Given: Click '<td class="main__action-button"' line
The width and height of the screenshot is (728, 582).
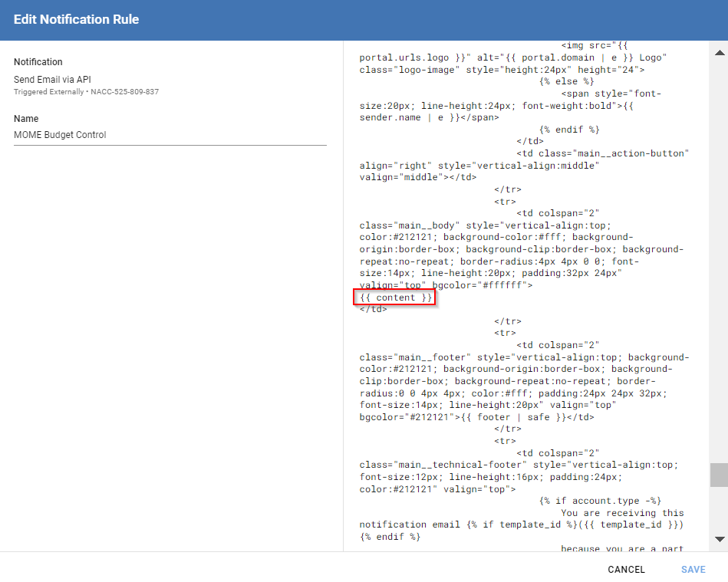Looking at the screenshot, I should (x=603, y=153).
